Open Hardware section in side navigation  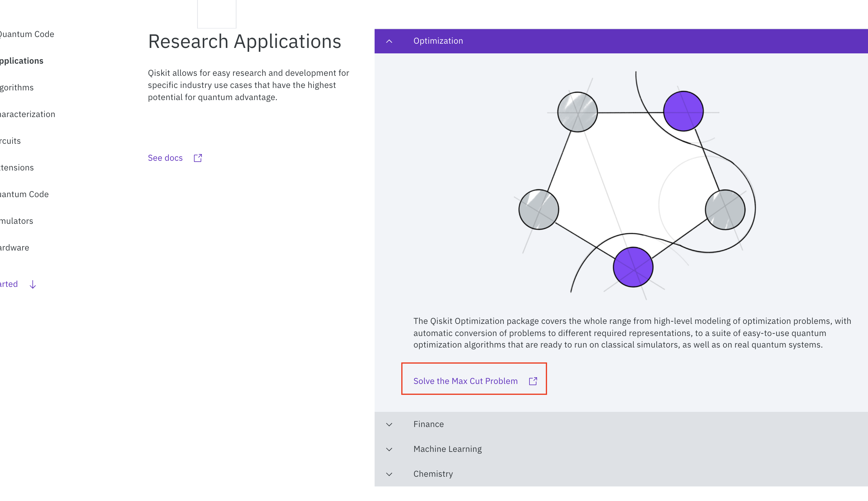15,248
